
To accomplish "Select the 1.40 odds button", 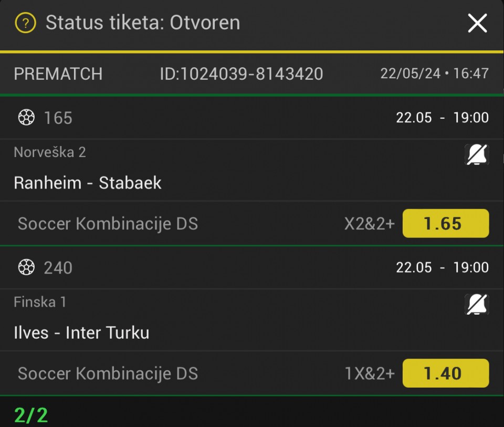I will [x=445, y=373].
